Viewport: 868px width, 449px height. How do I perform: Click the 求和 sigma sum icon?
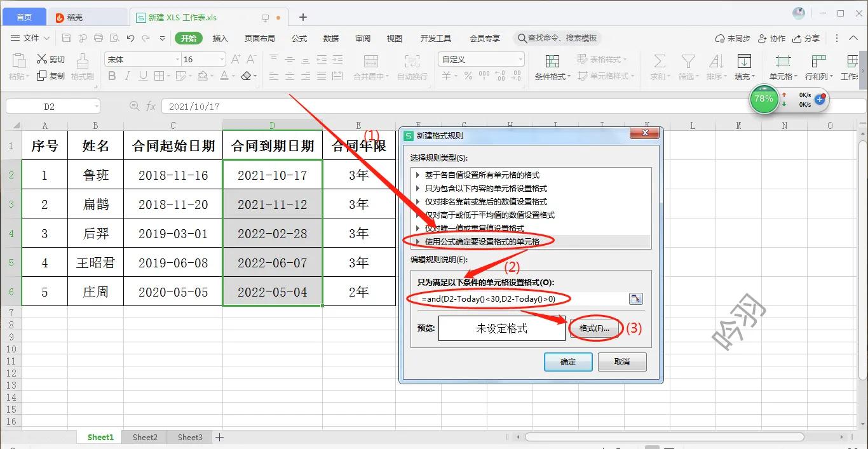[x=660, y=61]
